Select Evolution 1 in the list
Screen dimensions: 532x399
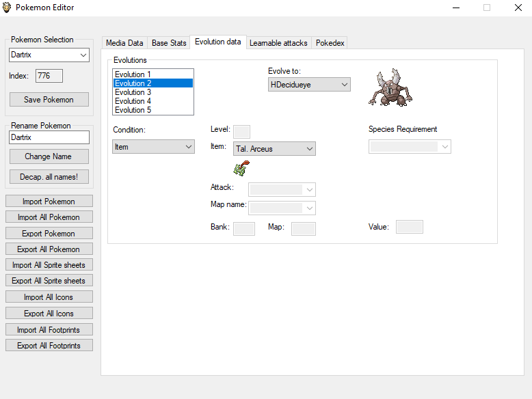point(152,74)
